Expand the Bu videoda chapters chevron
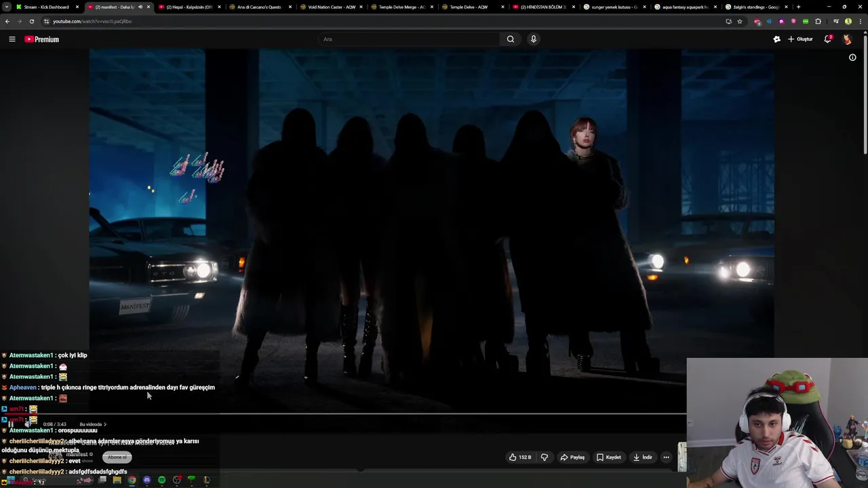This screenshot has height=488, width=868. pyautogui.click(x=105, y=424)
